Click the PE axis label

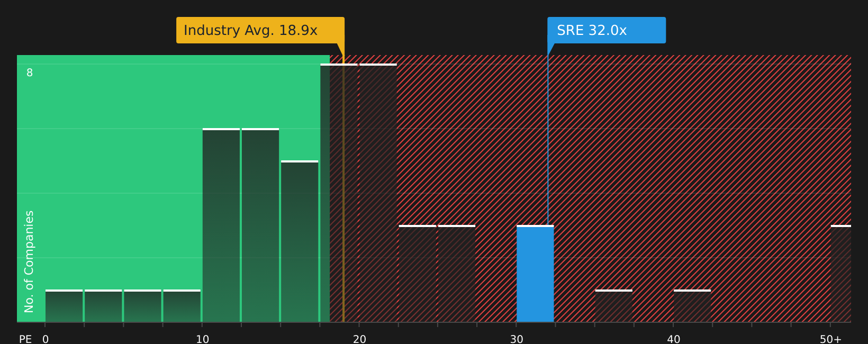pyautogui.click(x=25, y=339)
